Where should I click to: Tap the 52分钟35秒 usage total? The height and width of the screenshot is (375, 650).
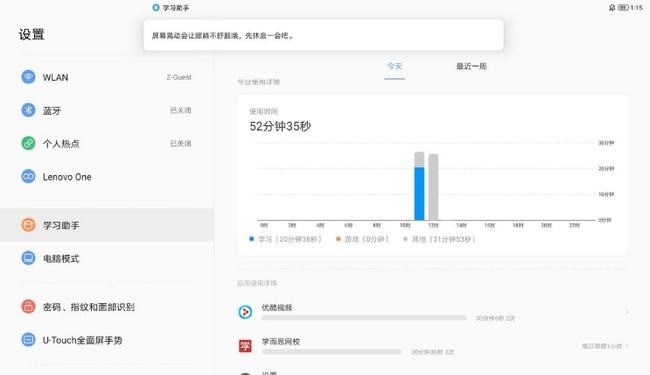pos(280,126)
